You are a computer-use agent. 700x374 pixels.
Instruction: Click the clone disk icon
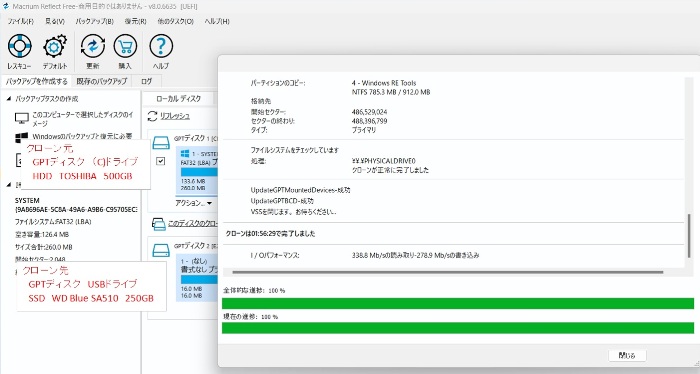[158, 224]
